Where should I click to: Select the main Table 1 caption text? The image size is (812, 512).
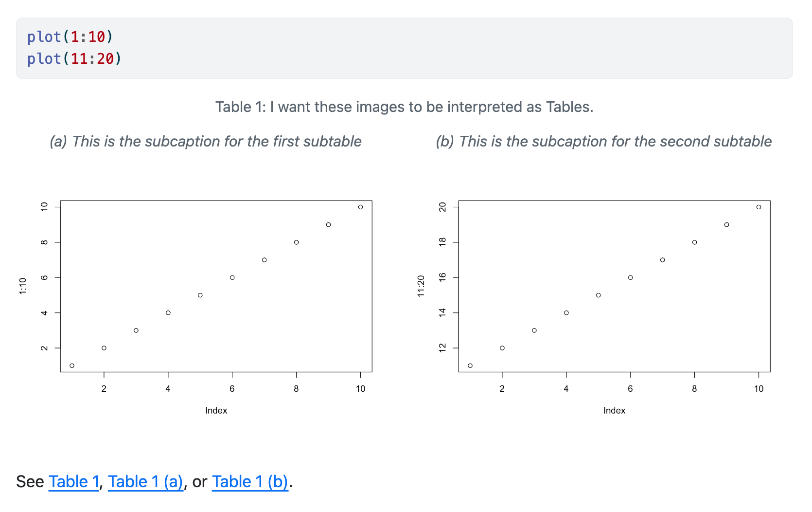404,107
